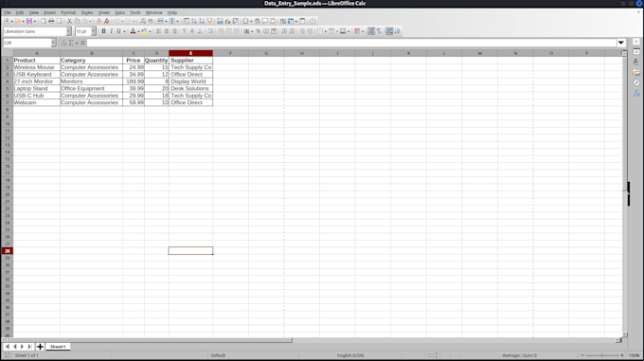Open the Print icon in toolbar
644x361 pixels.
click(51, 21)
